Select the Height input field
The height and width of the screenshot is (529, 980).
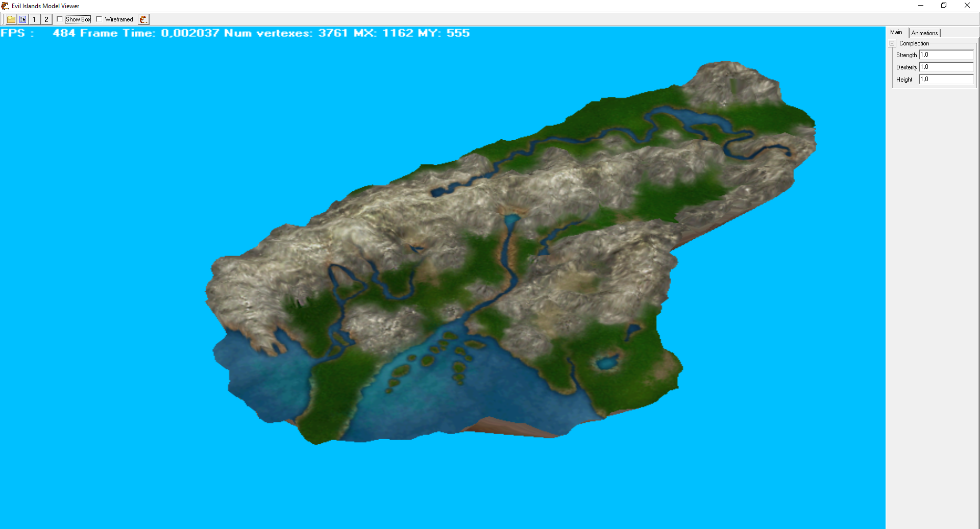946,80
